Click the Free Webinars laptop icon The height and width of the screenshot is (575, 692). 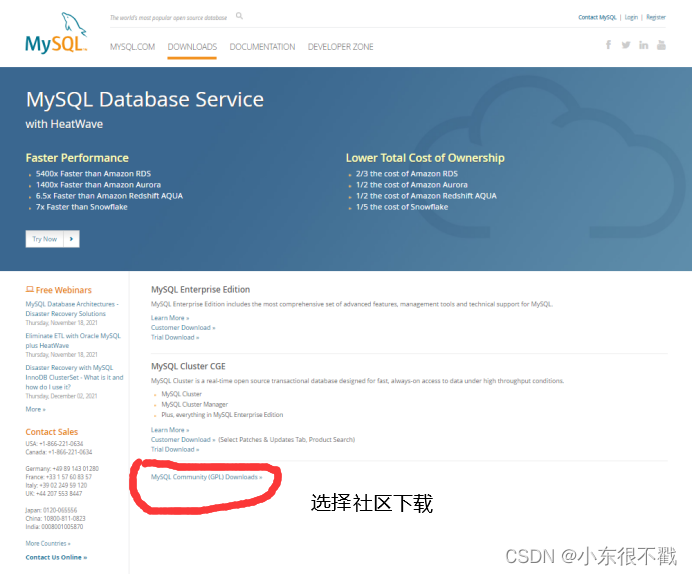point(30,289)
